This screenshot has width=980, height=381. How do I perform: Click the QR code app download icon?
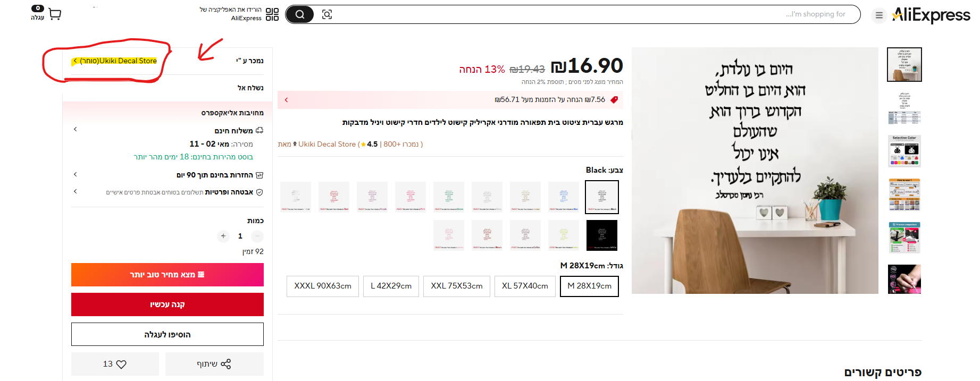(x=272, y=14)
